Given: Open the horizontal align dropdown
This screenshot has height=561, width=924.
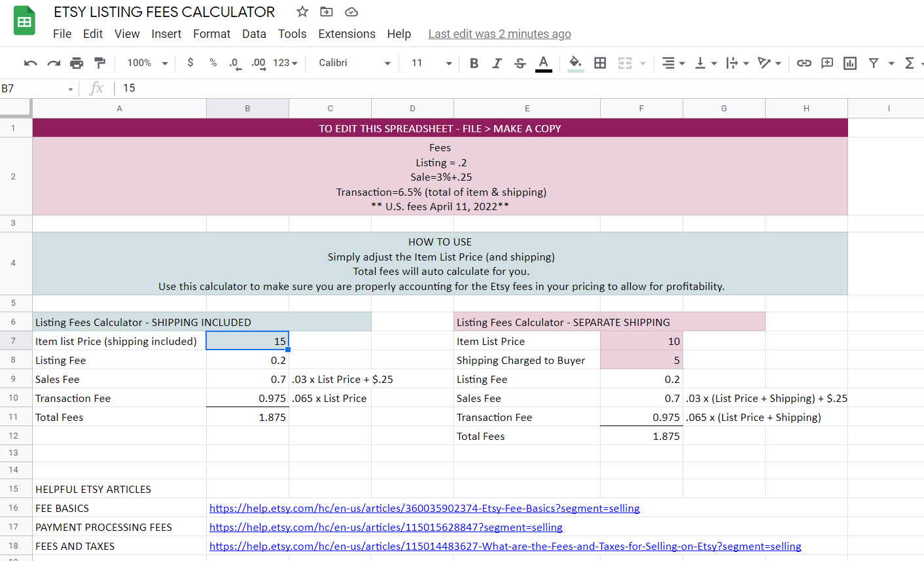Looking at the screenshot, I should pyautogui.click(x=673, y=63).
